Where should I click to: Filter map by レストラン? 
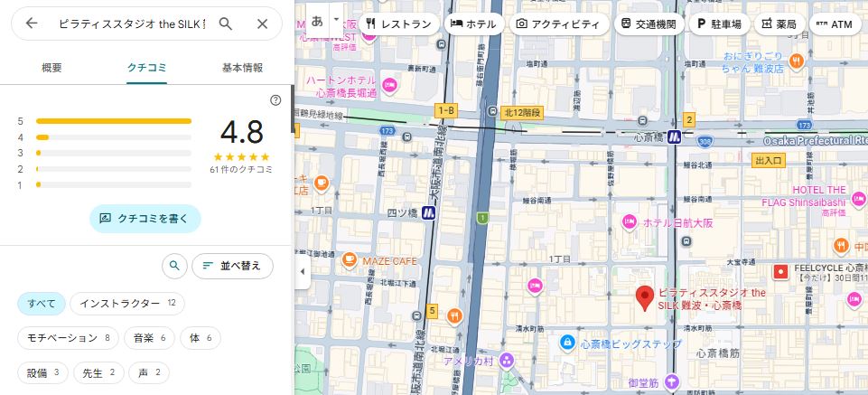(x=399, y=24)
